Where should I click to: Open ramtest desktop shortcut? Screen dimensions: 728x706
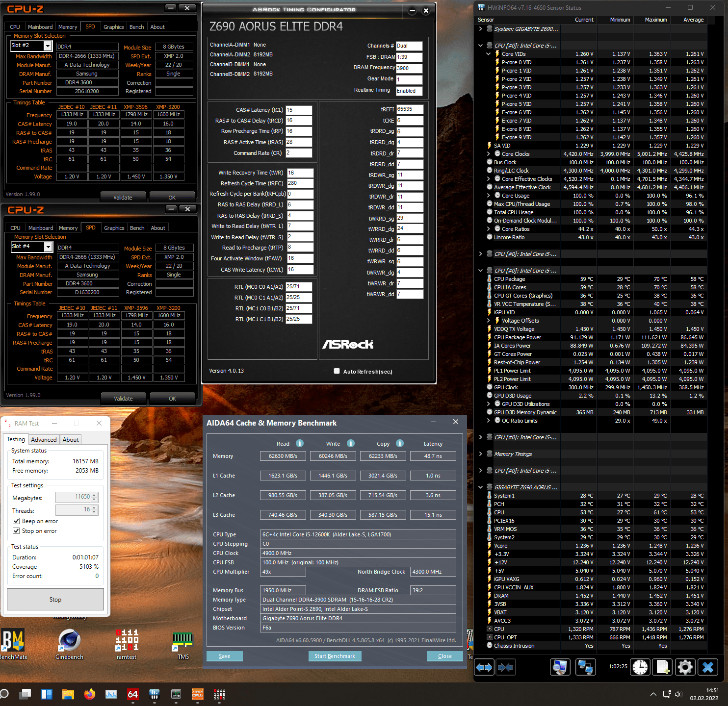(127, 644)
